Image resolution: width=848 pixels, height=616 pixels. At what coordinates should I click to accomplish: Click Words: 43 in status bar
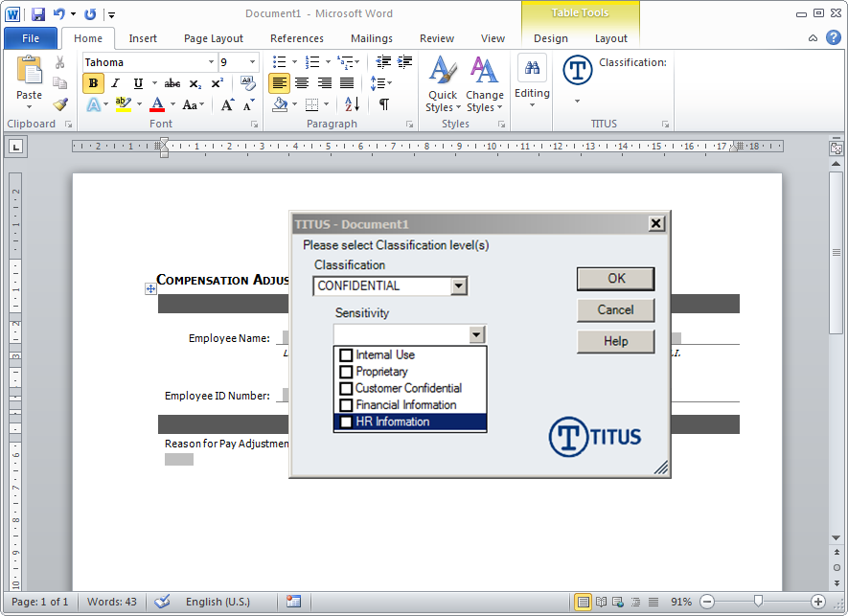112,602
